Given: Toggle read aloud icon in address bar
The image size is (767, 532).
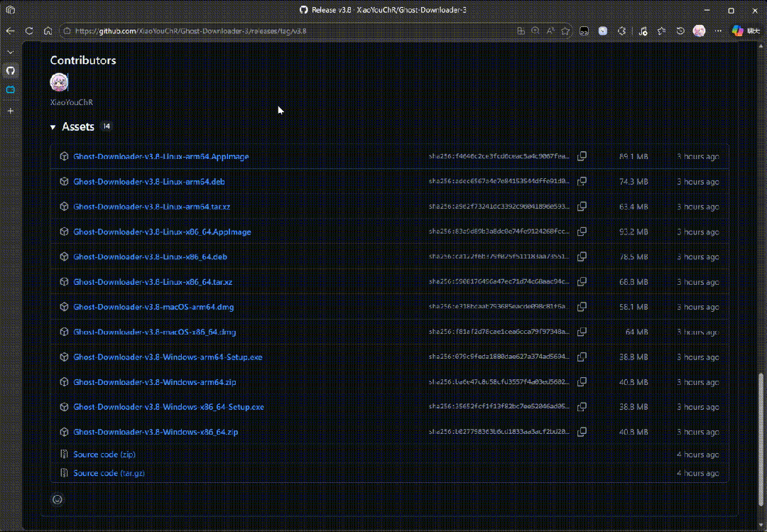Looking at the screenshot, I should (550, 31).
